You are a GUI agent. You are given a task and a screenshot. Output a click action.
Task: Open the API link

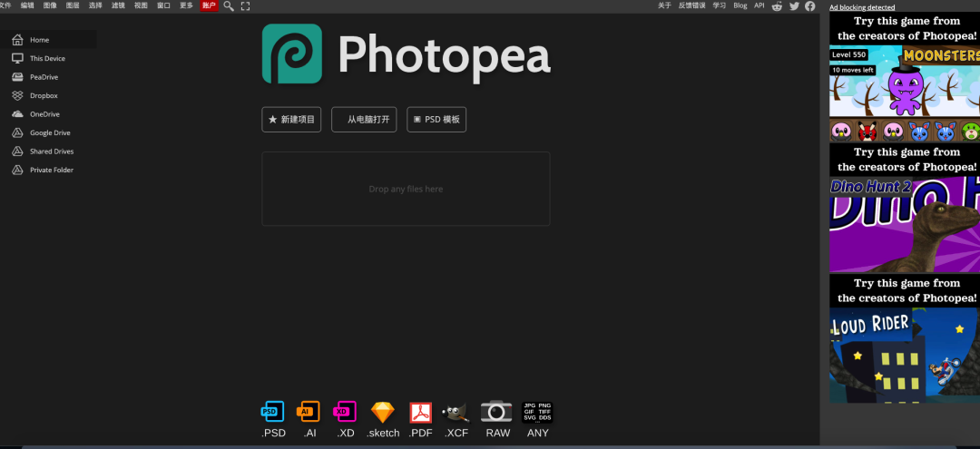click(759, 5)
